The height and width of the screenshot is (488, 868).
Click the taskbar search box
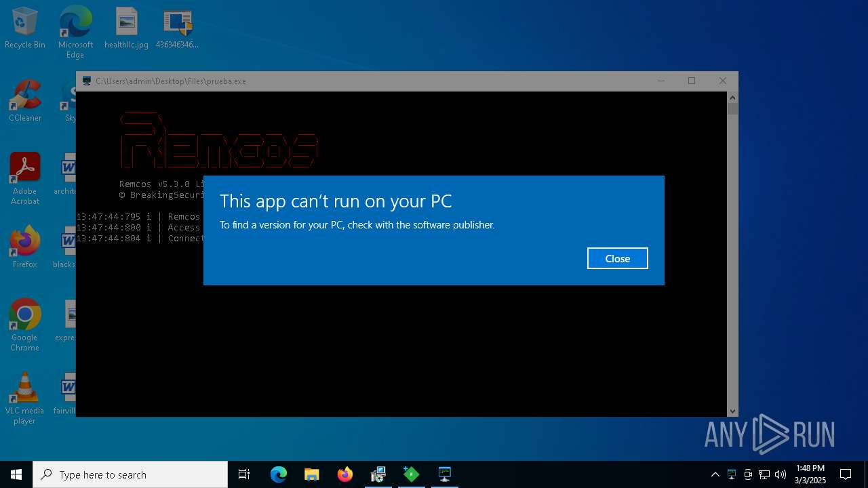pyautogui.click(x=130, y=474)
